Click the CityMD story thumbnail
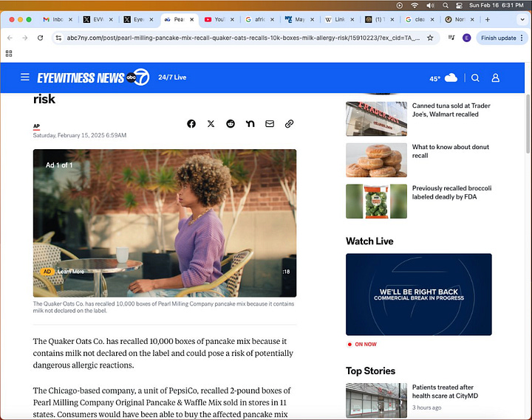 click(376, 400)
